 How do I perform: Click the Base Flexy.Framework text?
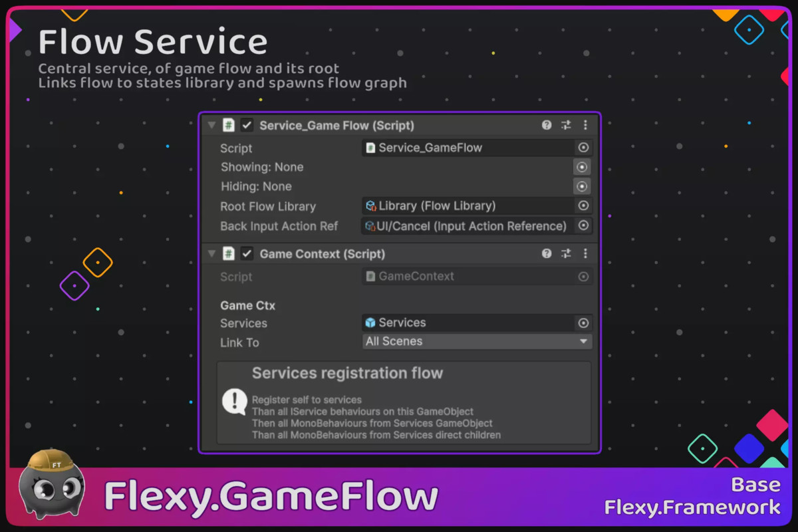[692, 496]
